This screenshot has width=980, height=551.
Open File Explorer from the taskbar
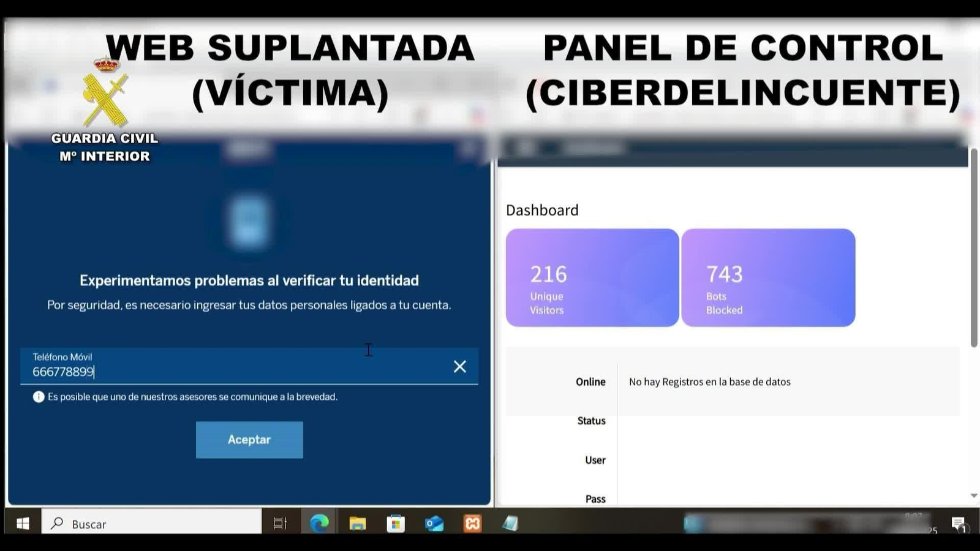358,523
